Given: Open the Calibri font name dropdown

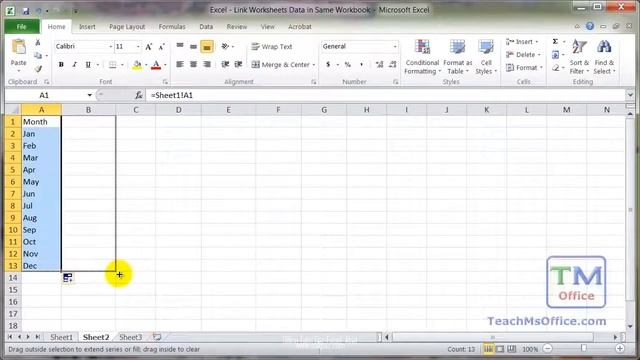Looking at the screenshot, I should point(110,47).
